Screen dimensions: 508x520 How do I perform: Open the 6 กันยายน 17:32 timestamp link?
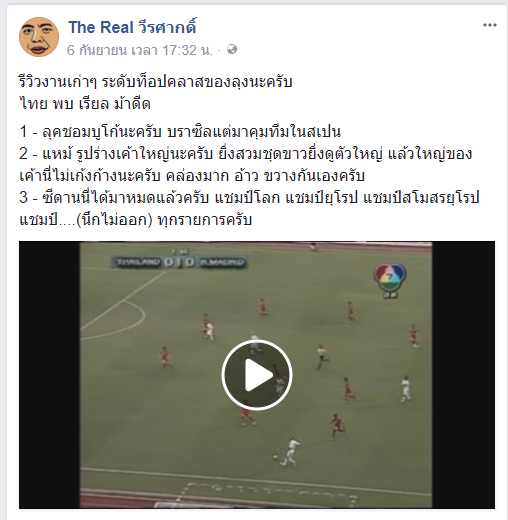[140, 50]
